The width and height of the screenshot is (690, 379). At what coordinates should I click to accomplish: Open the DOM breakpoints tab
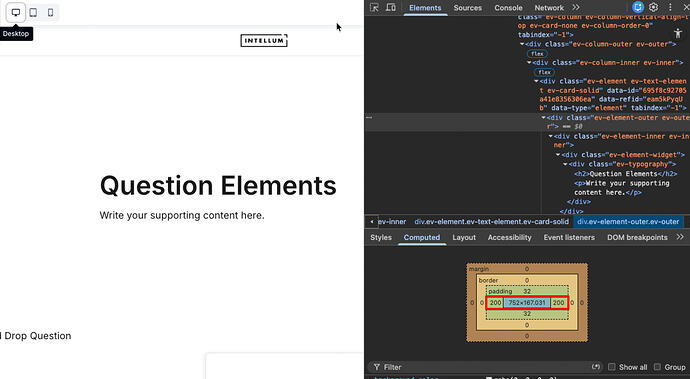click(x=637, y=237)
